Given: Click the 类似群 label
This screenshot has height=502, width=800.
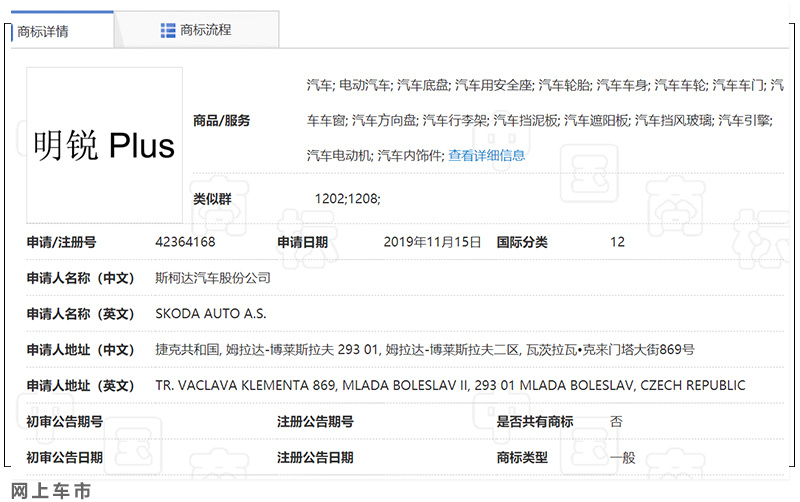Looking at the screenshot, I should coord(212,198).
